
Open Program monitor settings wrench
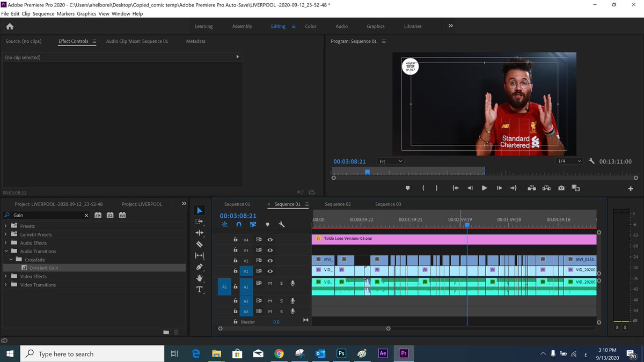pos(592,161)
